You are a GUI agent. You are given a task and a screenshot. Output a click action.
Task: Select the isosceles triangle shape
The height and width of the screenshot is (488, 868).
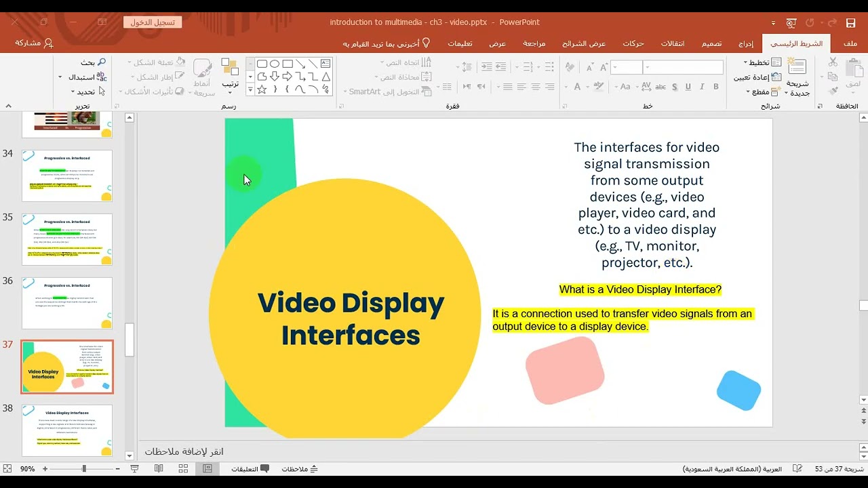[325, 77]
